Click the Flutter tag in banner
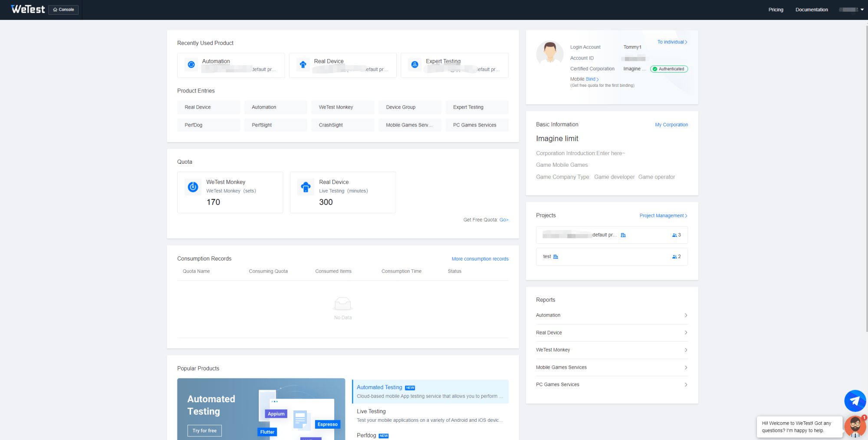Screen dimensions: 868x440 coord(267,432)
